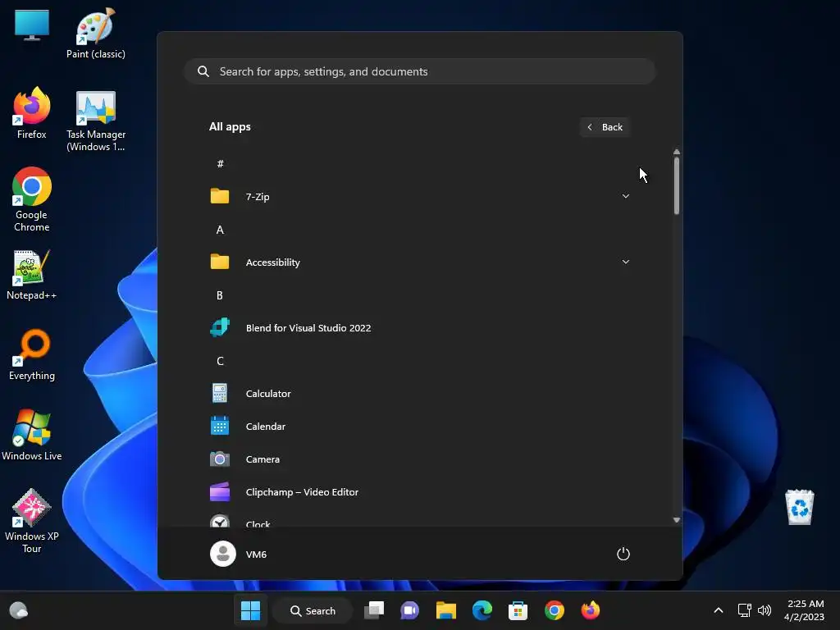Open the volume tray icon

765,610
